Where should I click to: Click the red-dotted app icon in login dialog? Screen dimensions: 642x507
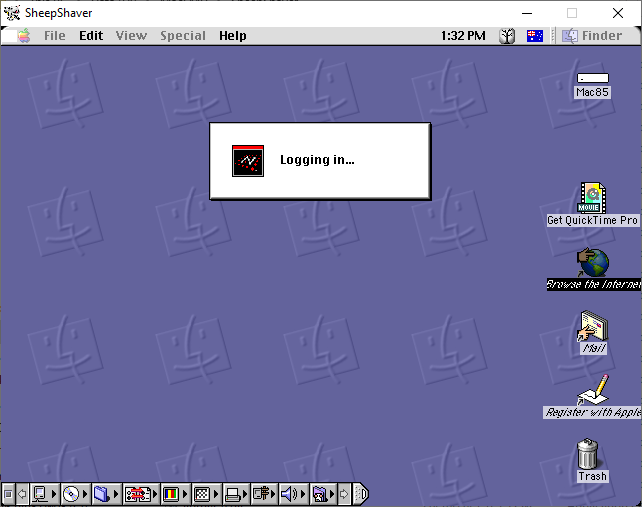coord(248,161)
